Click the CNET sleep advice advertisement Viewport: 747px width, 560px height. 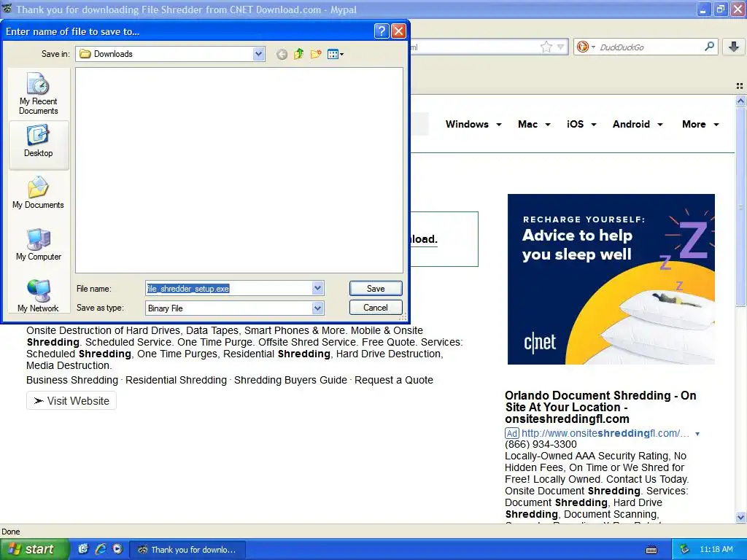tap(611, 279)
